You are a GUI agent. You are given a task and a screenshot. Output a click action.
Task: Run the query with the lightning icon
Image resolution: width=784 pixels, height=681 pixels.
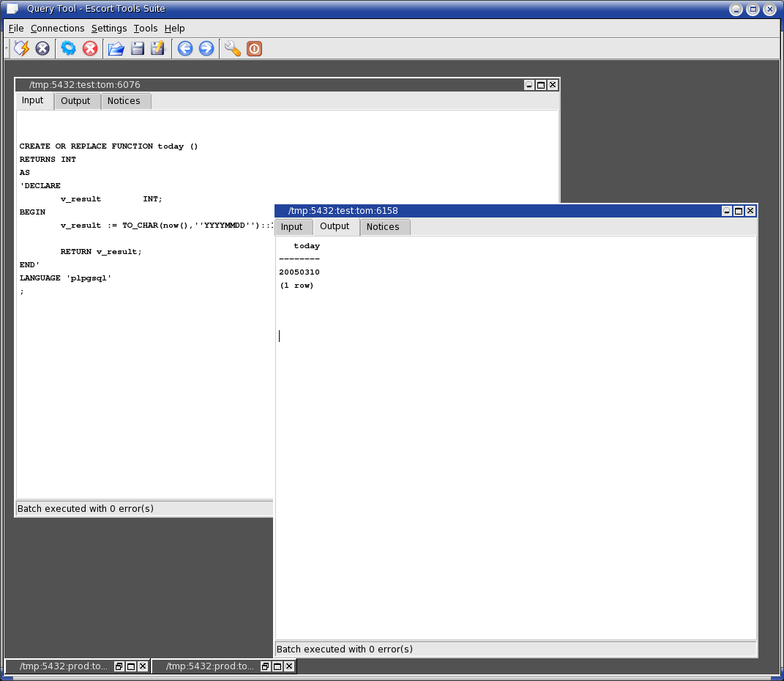(22, 48)
